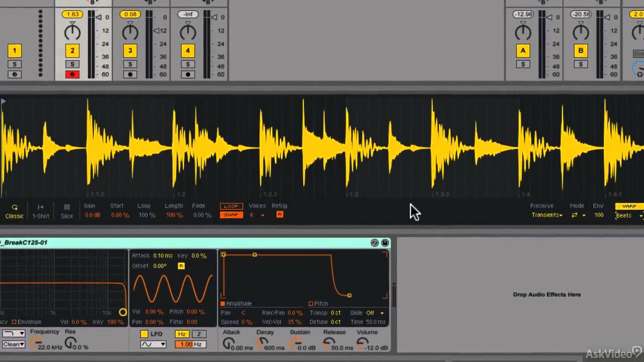Screen dimensions: 644x362
Task: Click the envelope end breakpoint handle
Action: [x=349, y=295]
